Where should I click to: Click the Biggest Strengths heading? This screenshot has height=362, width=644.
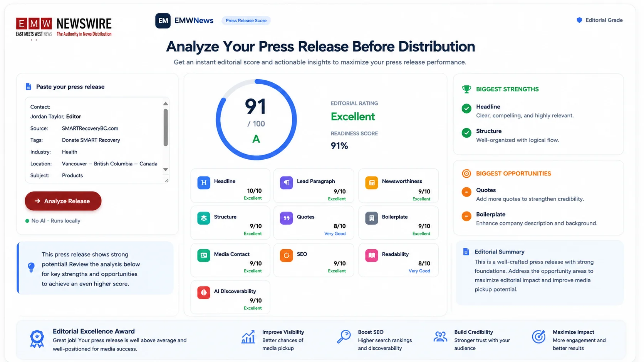[507, 89]
